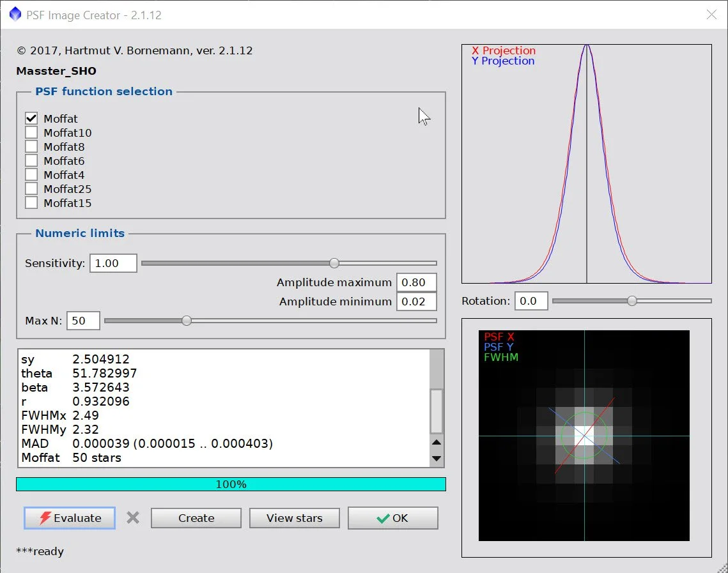Click the PSF Image Creator title bar icon

[x=15, y=15]
